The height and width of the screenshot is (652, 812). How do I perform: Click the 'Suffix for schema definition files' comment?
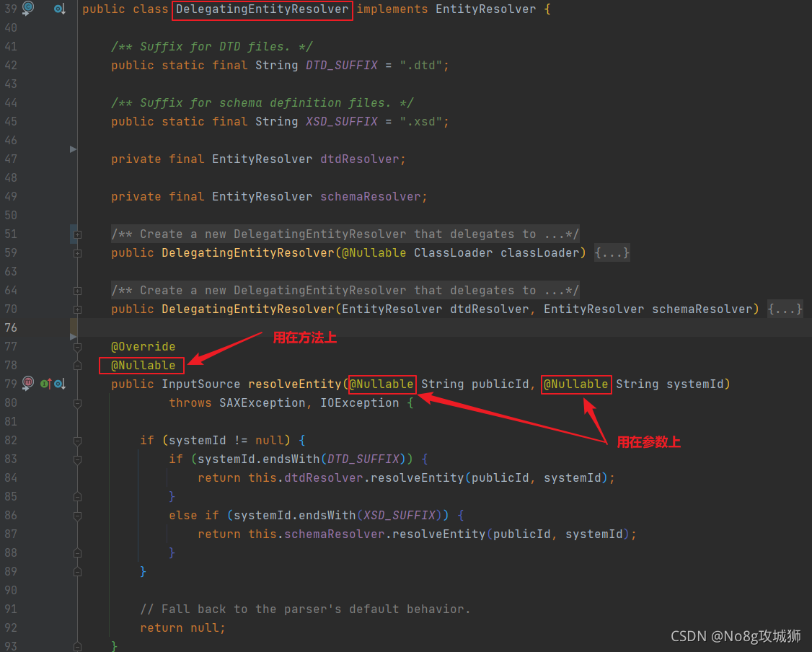262,103
